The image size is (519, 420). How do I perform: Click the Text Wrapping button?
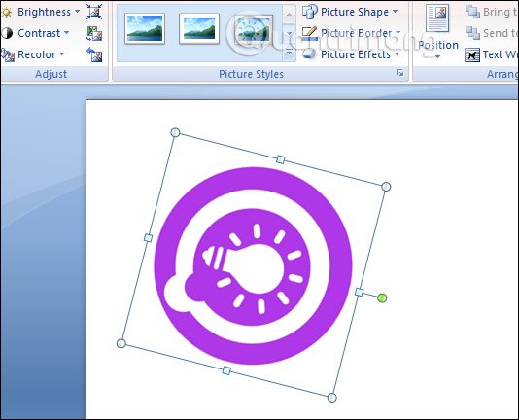[x=492, y=54]
